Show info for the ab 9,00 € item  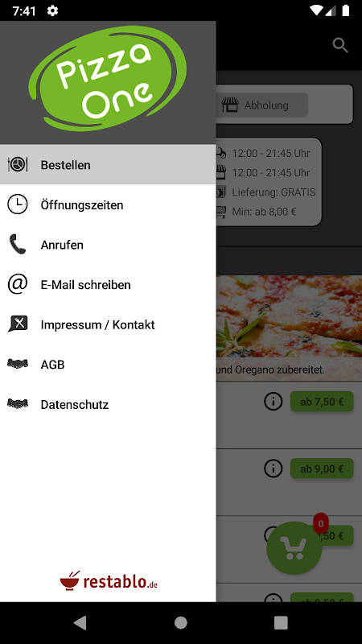[x=274, y=469]
